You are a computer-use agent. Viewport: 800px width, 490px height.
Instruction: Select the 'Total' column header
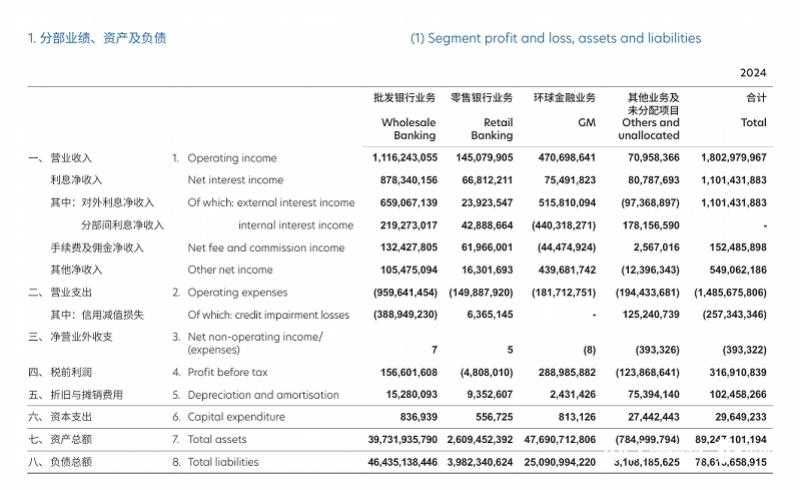pos(754,123)
